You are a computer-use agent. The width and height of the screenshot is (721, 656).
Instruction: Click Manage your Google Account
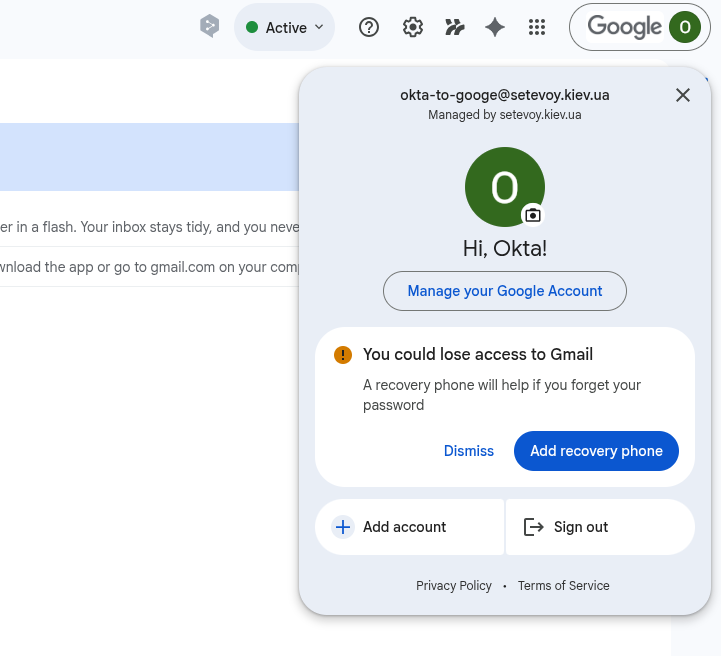click(x=505, y=291)
